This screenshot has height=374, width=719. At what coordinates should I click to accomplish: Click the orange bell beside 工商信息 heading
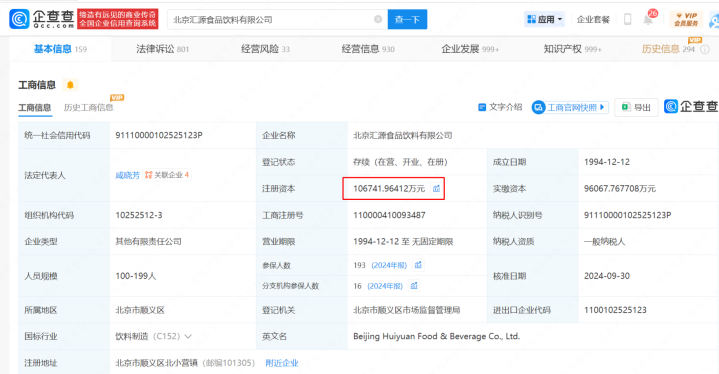pyautogui.click(x=70, y=85)
